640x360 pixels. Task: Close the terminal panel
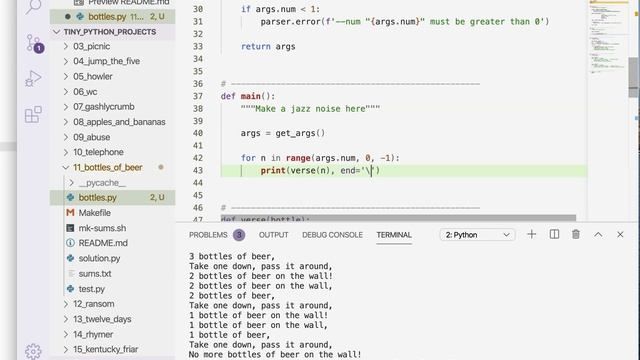click(x=620, y=234)
